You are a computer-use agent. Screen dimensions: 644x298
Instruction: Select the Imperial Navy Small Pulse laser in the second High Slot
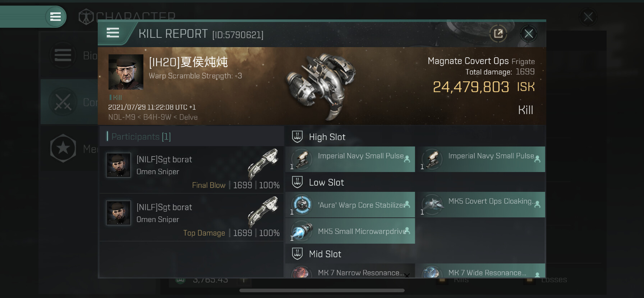point(480,159)
